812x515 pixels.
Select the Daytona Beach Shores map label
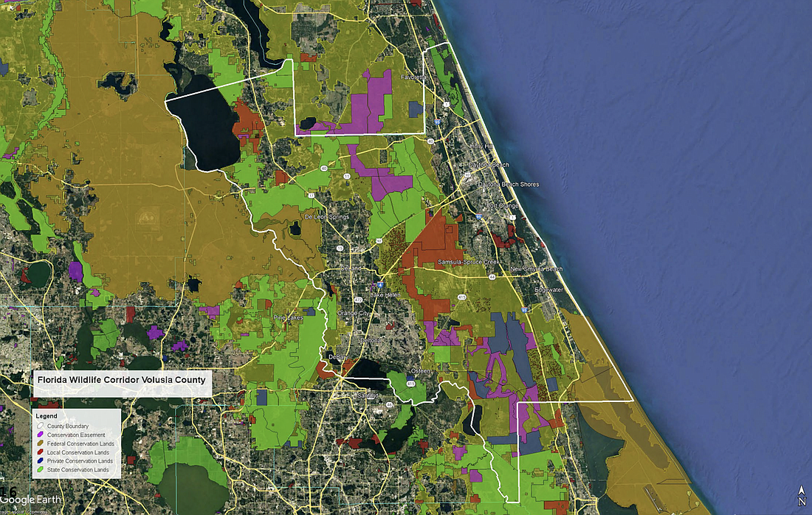pyautogui.click(x=508, y=184)
